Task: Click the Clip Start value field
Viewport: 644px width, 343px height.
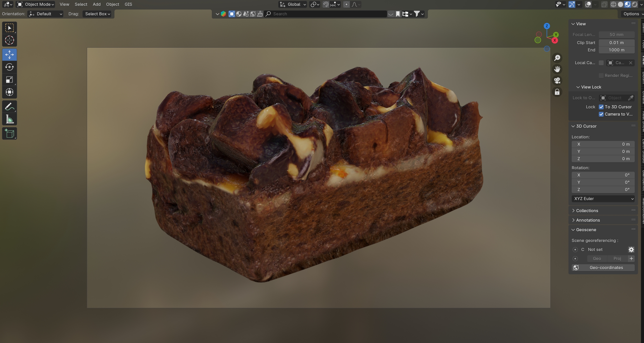Action: pos(616,43)
